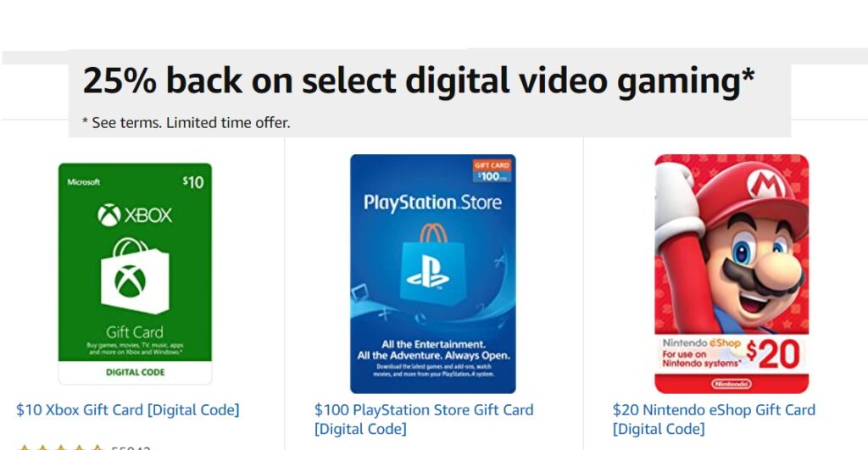
Task: Click the large red $20 price graphic
Action: [772, 354]
